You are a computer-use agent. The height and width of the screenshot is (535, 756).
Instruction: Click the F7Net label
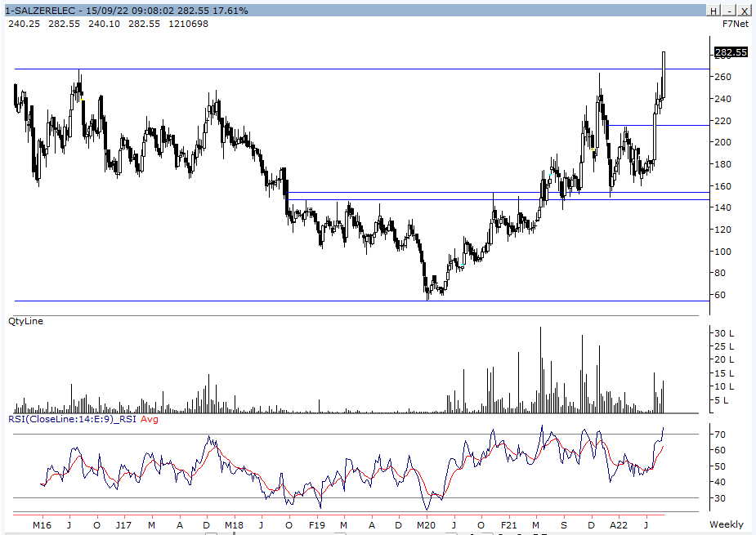point(736,24)
